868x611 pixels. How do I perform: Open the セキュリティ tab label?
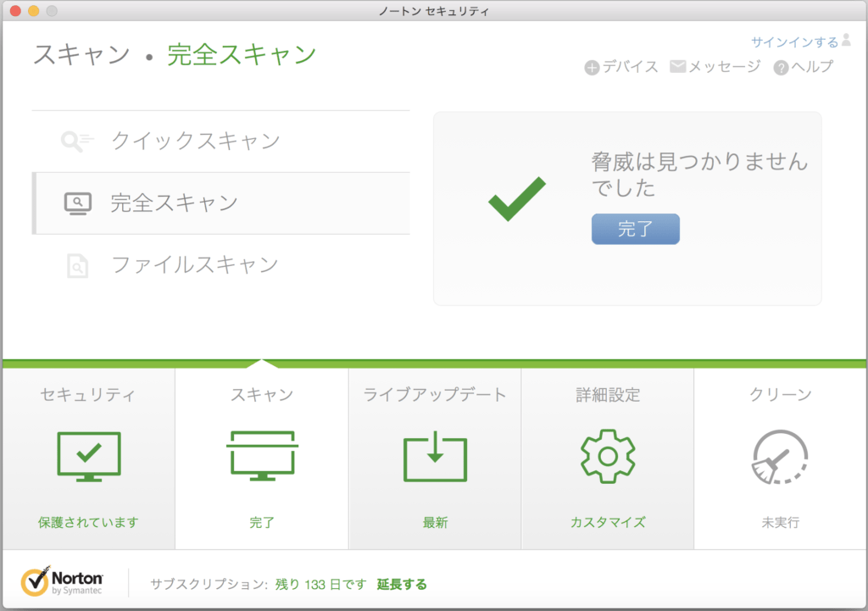click(88, 395)
